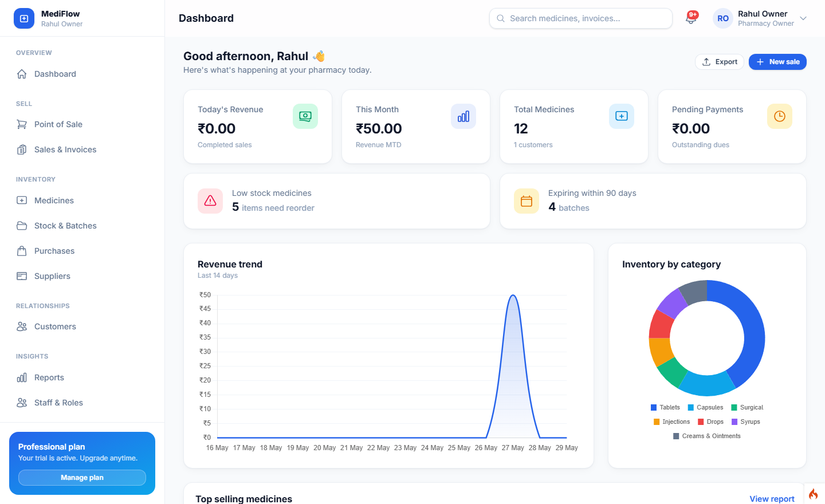Click the Top selling medicines heading
The height and width of the screenshot is (504, 825).
(x=243, y=499)
